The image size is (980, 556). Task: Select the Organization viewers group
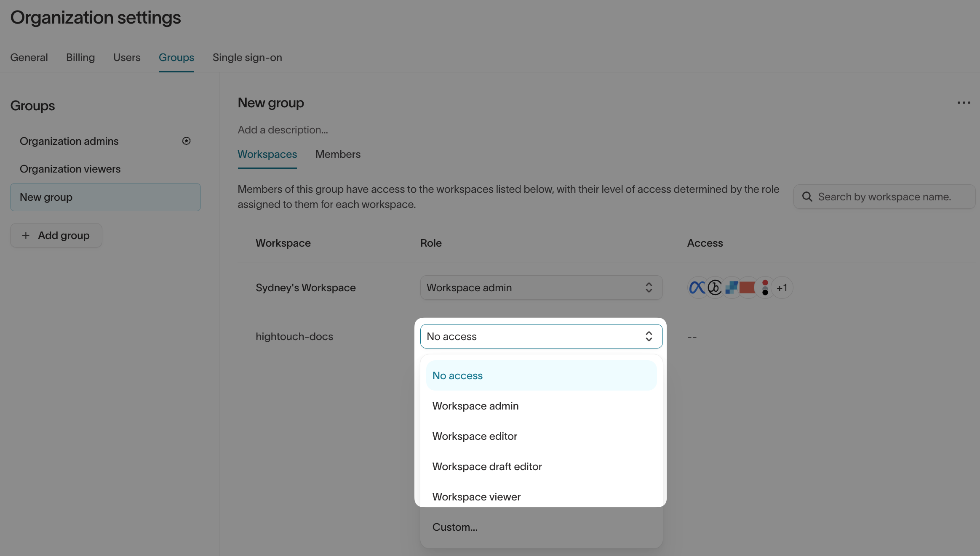(x=70, y=169)
